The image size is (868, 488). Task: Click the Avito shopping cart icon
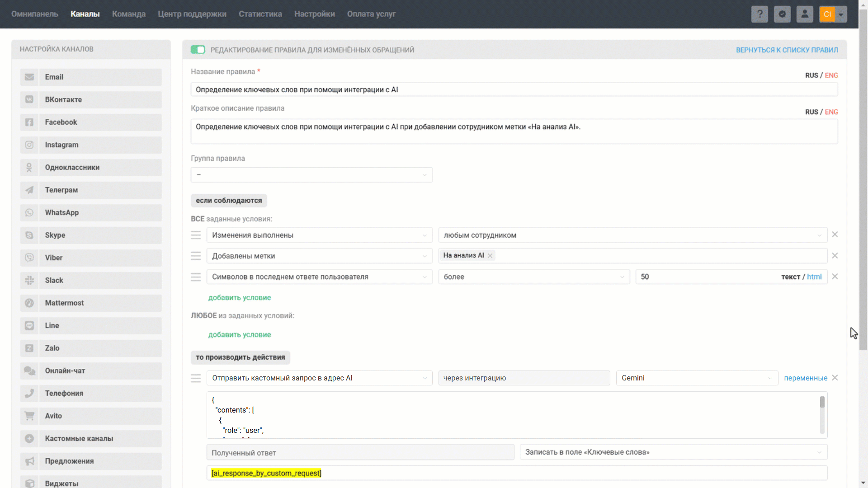[29, 416]
